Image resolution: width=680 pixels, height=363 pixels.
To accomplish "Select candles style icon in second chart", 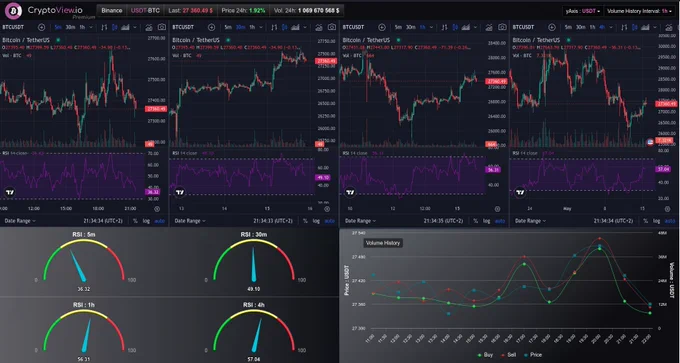I will (285, 27).
